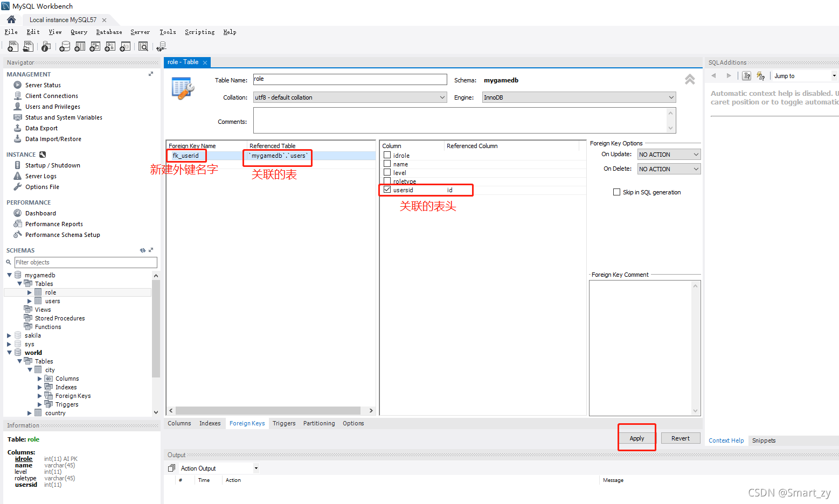
Task: Select the fk_userid foreign key row
Action: pos(271,156)
